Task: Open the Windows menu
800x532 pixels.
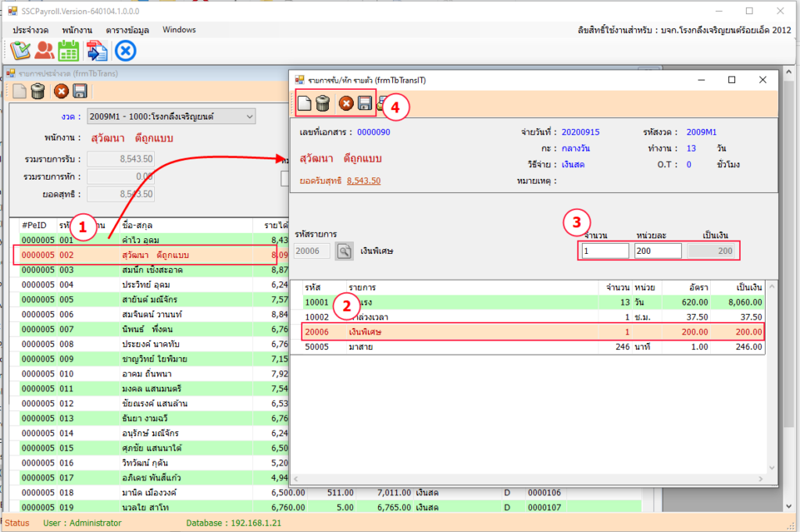Action: coord(179,30)
